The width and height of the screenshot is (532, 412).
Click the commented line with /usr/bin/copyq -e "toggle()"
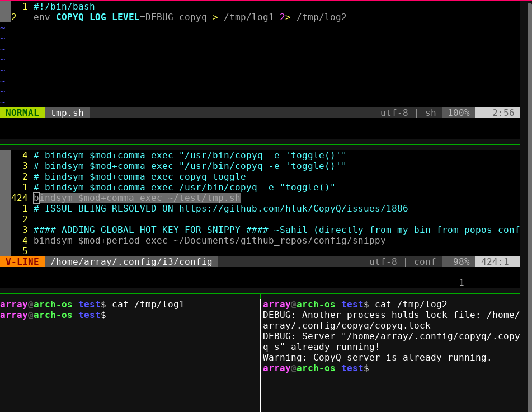(x=184, y=188)
